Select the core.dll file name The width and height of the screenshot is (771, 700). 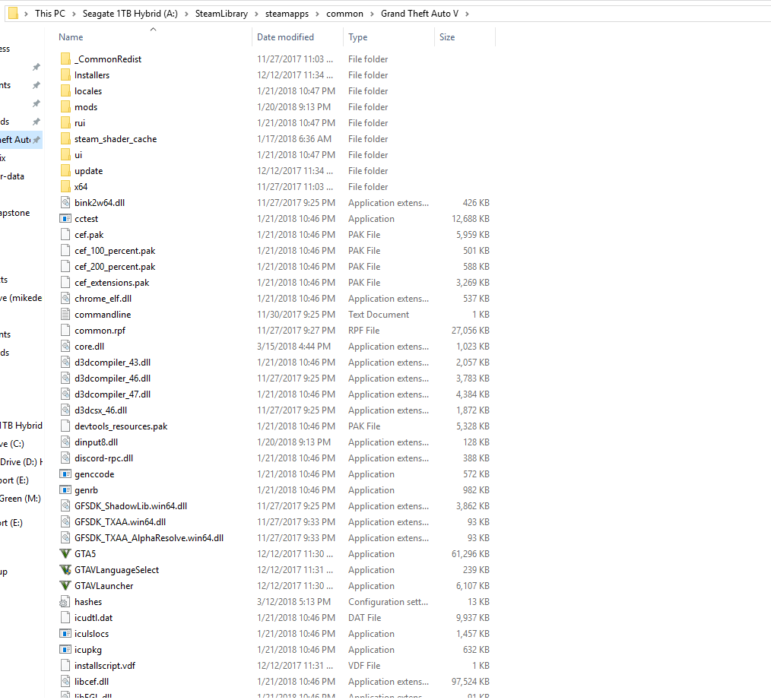[89, 346]
